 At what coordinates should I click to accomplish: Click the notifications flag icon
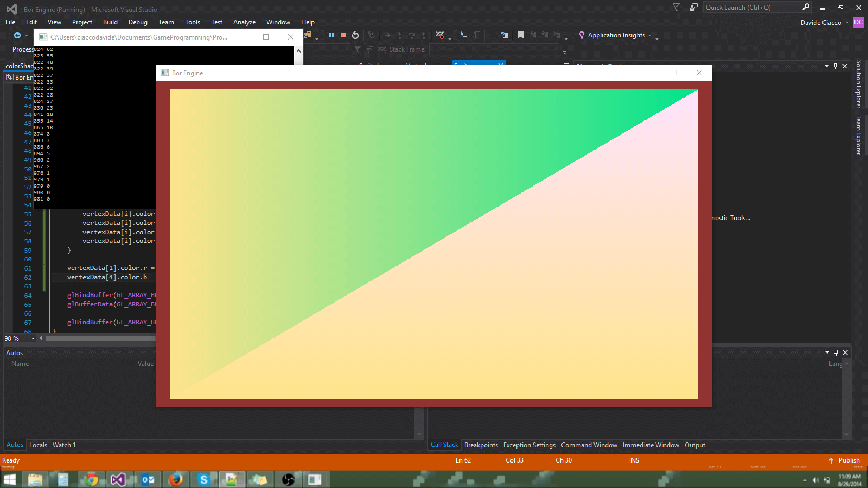click(x=676, y=8)
